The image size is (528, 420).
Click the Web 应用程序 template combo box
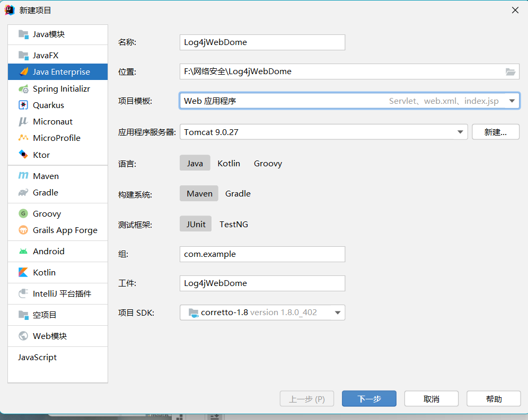click(x=349, y=101)
